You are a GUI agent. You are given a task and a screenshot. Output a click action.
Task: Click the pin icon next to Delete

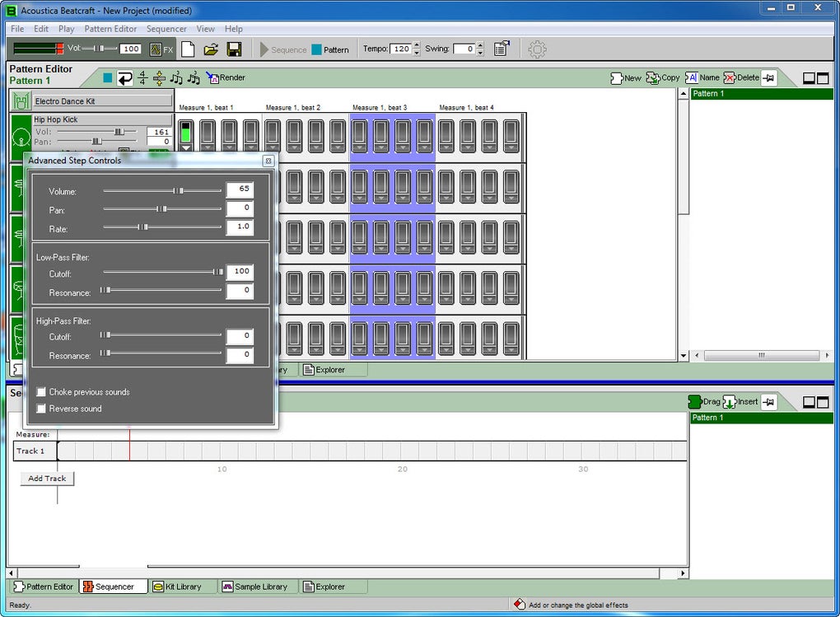click(x=768, y=78)
